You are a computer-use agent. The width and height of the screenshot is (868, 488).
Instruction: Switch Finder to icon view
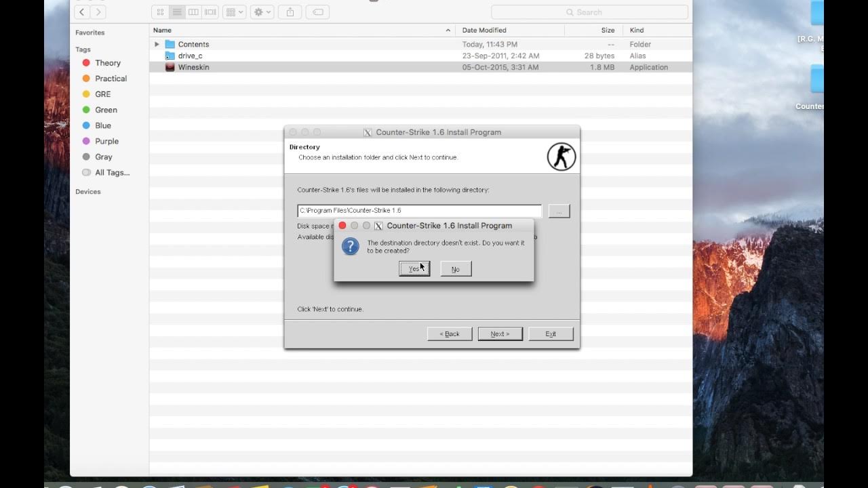click(160, 12)
